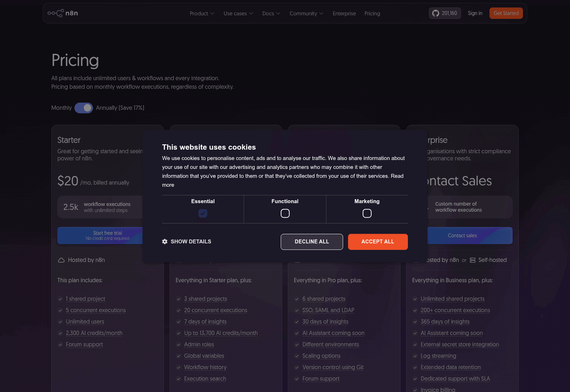Click the Invoice billing feature link
Image resolution: width=570 pixels, height=392 pixels.
pos(438,390)
